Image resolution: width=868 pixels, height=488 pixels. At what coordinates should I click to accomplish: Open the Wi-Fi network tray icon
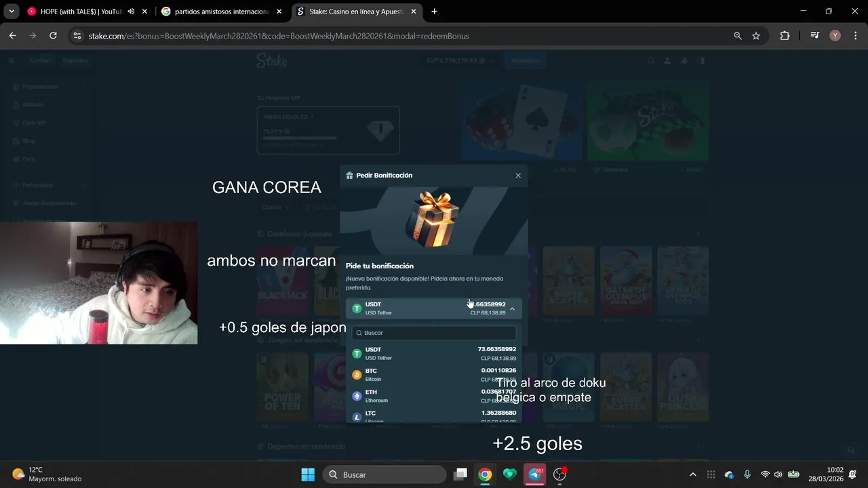(765, 474)
